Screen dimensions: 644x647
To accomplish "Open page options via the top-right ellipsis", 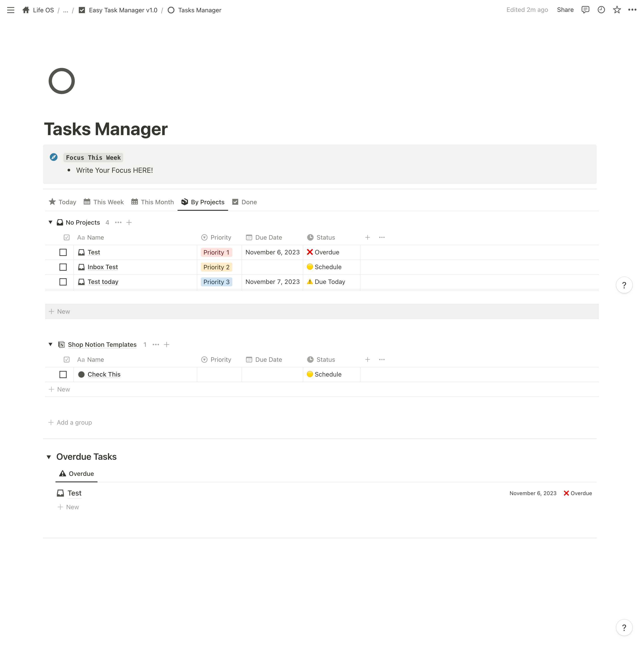I will 633,10.
